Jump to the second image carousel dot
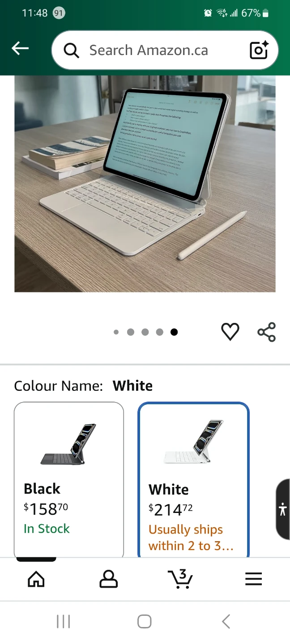This screenshot has height=644, width=290. pos(131,332)
